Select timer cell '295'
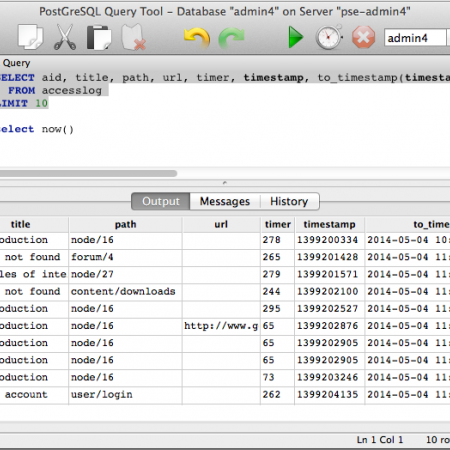The image size is (450, 450). click(278, 309)
